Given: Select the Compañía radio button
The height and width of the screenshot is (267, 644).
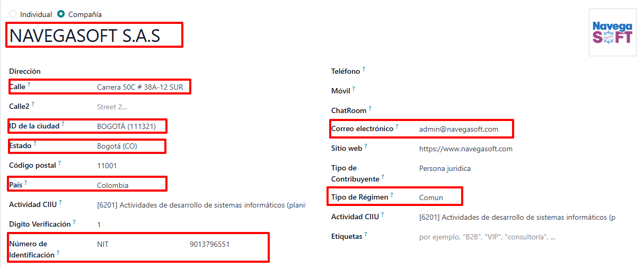Looking at the screenshot, I should (61, 14).
